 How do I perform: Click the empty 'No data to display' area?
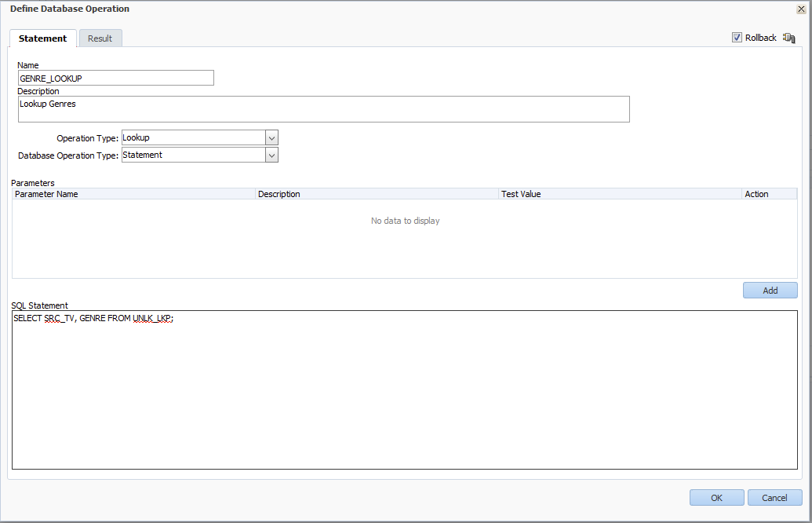(405, 221)
